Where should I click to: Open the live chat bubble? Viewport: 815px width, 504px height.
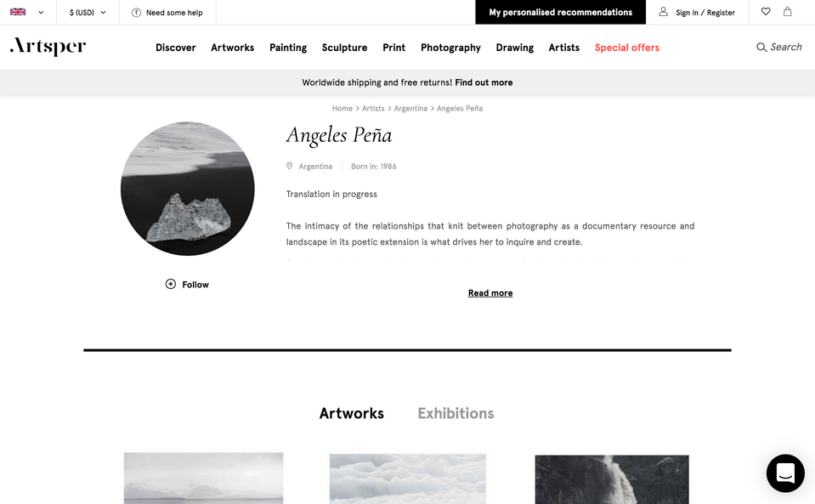[785, 473]
